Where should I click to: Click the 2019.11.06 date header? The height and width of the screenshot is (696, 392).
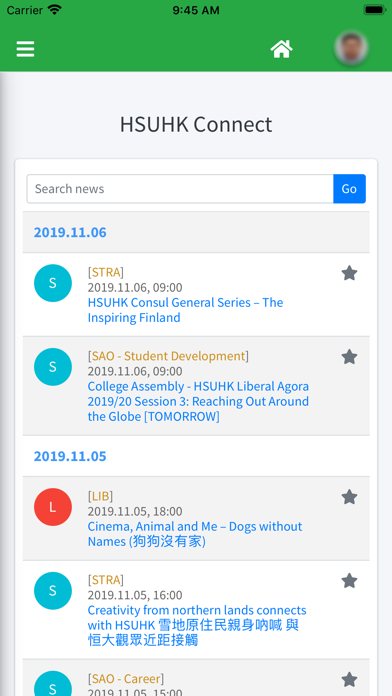(70, 233)
